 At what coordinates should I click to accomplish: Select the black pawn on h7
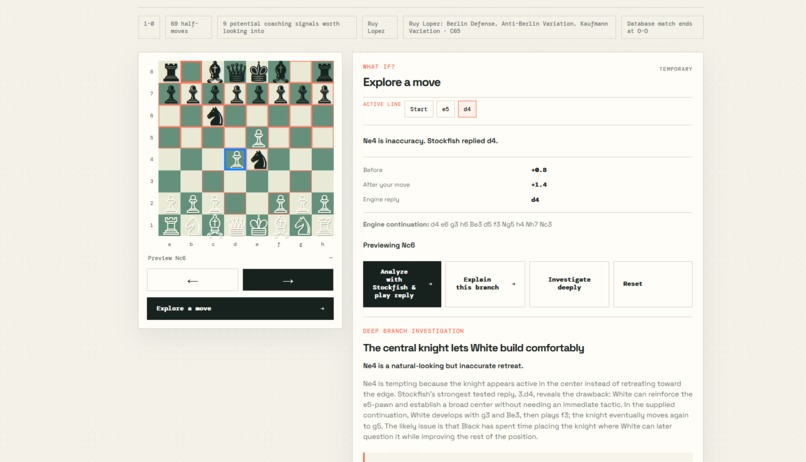tap(323, 94)
